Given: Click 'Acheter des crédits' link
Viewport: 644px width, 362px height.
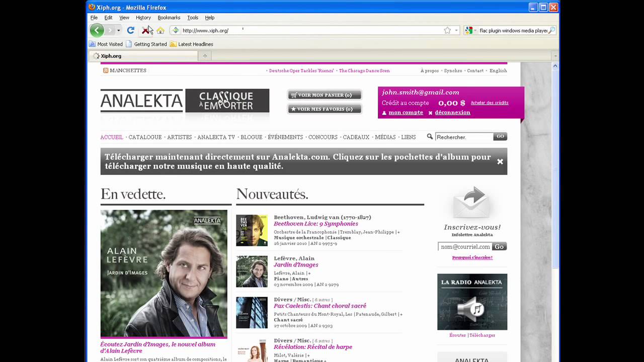Looking at the screenshot, I should (490, 103).
